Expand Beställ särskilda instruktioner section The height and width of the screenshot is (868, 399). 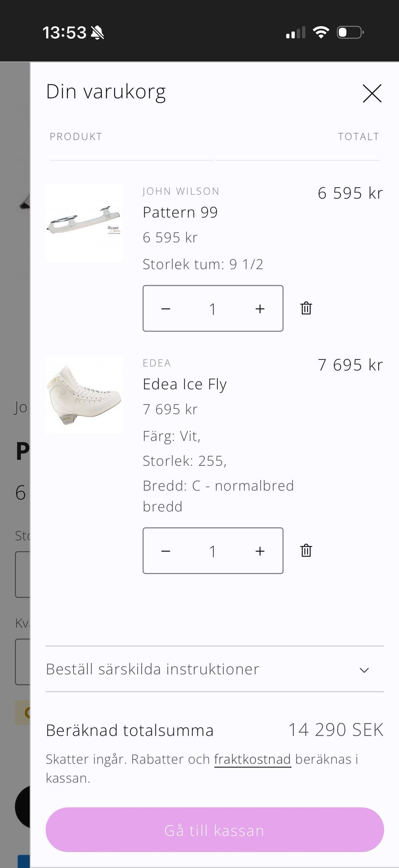[x=153, y=669]
